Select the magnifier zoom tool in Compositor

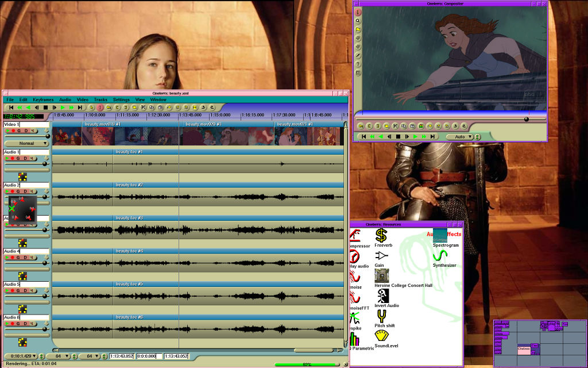(358, 21)
